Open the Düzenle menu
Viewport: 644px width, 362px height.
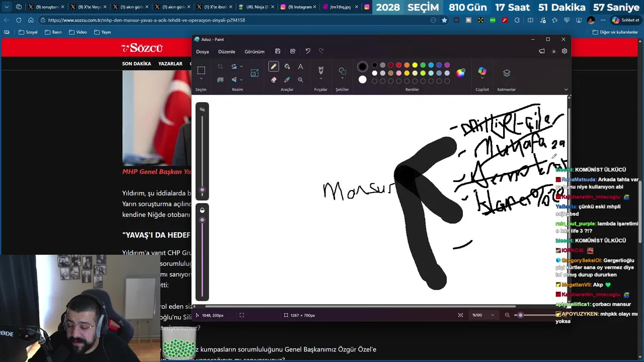pyautogui.click(x=226, y=51)
